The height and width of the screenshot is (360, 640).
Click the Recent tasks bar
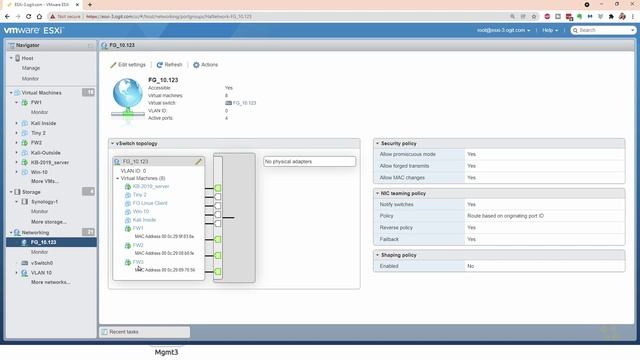click(145, 332)
